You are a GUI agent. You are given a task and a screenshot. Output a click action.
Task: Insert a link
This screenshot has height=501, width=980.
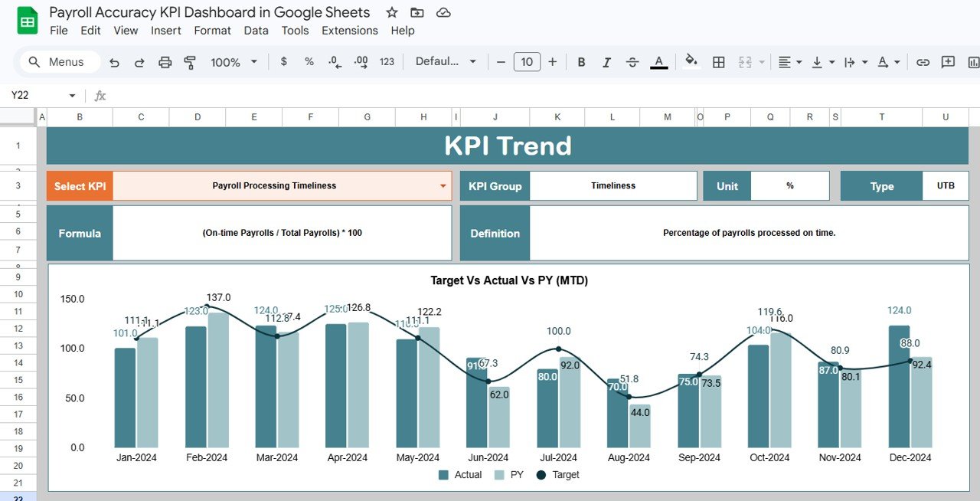[x=923, y=61]
